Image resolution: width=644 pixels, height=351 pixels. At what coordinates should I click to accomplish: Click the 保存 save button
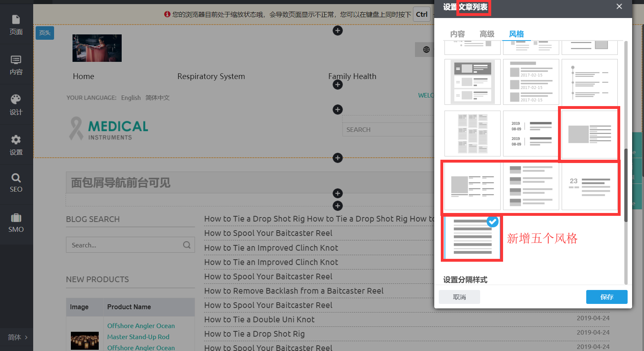606,297
